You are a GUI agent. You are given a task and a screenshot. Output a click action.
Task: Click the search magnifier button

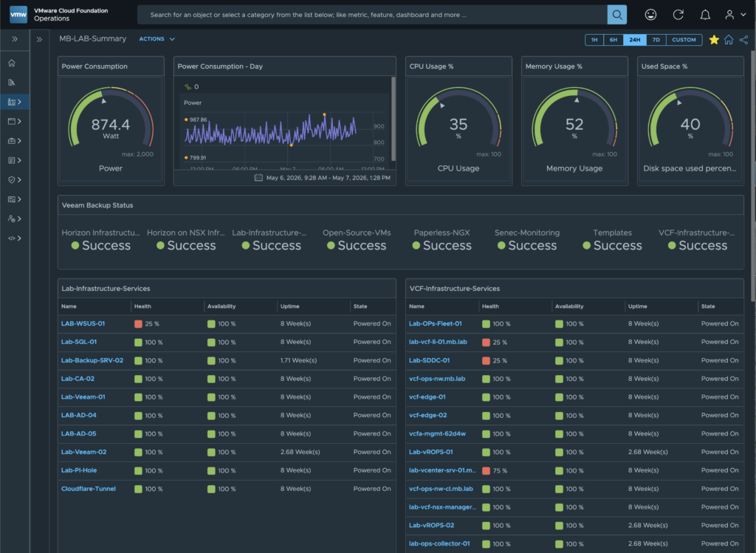616,15
